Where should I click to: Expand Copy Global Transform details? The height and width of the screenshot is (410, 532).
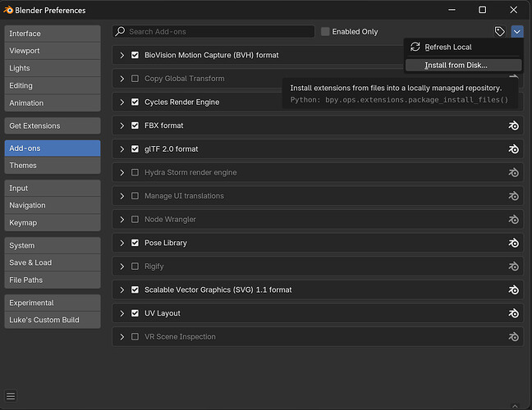(x=122, y=79)
